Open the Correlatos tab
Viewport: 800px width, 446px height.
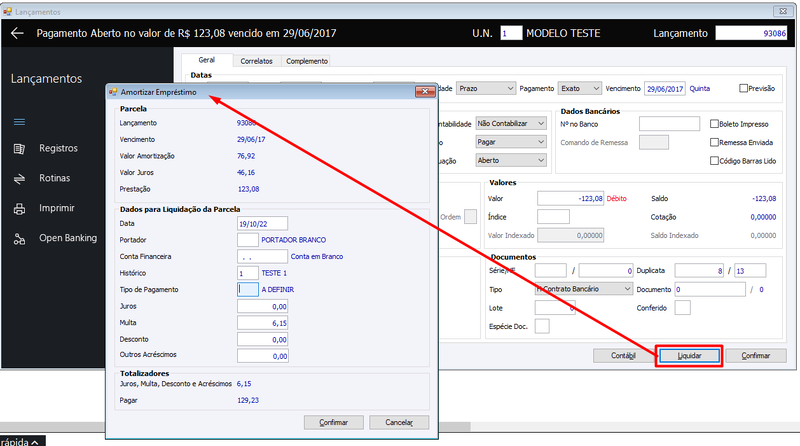pyautogui.click(x=257, y=61)
